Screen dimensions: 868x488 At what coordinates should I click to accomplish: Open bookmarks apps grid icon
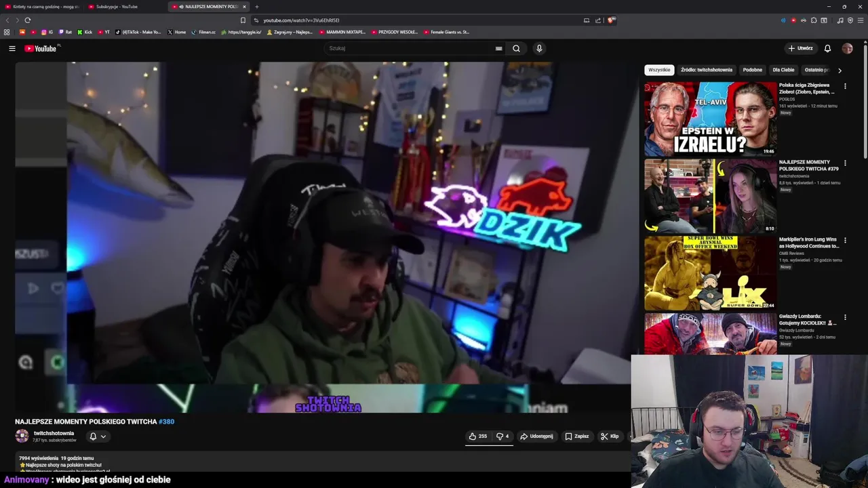coord(7,32)
